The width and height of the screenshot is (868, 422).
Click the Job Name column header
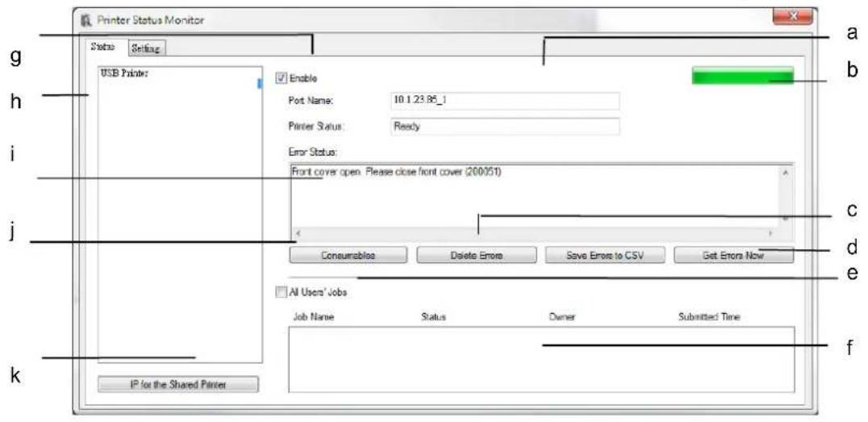coord(313,317)
